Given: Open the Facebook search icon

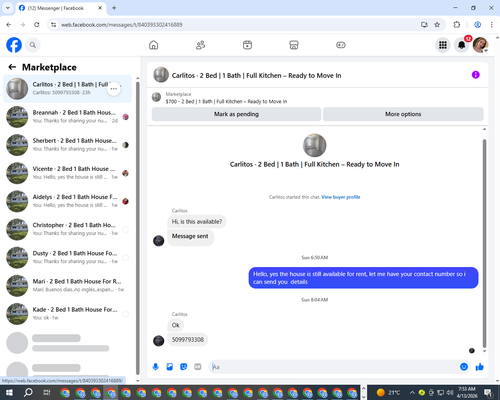Looking at the screenshot, I should pyautogui.click(x=33, y=45).
